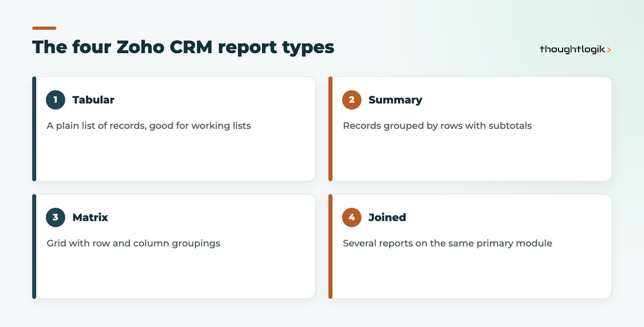The image size is (644, 327).
Task: Click the heading 'The four Zoho CRM report types'
Action: [183, 47]
